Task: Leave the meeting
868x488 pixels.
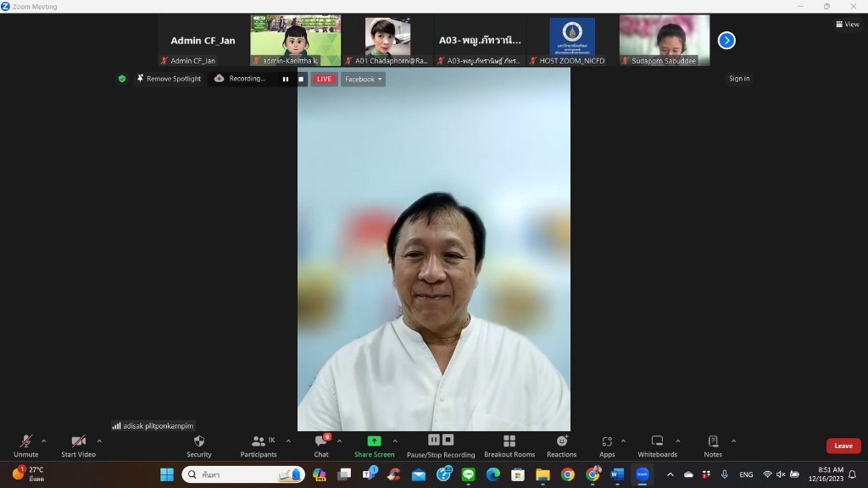Action: (843, 446)
